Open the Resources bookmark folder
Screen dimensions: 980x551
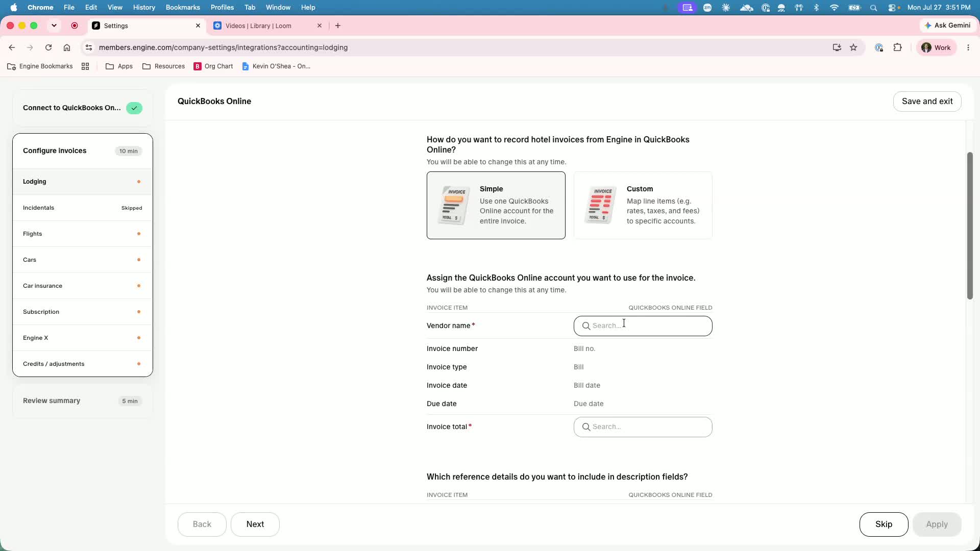(x=163, y=66)
